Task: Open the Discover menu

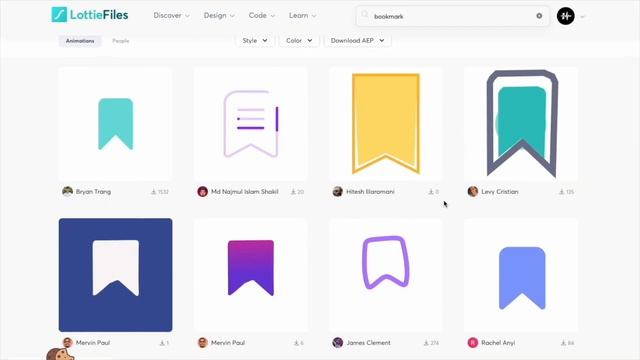Action: click(171, 16)
